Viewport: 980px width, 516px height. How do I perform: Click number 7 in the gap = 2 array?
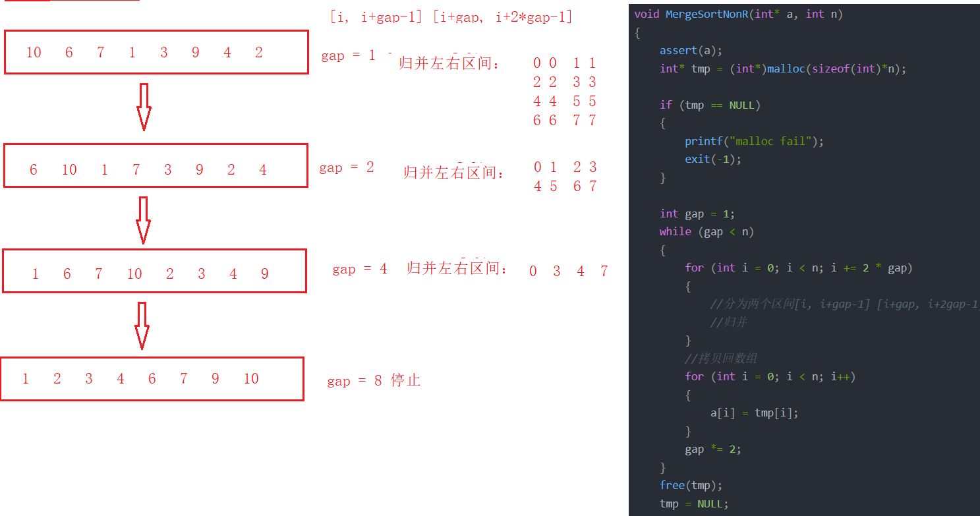tap(136, 170)
